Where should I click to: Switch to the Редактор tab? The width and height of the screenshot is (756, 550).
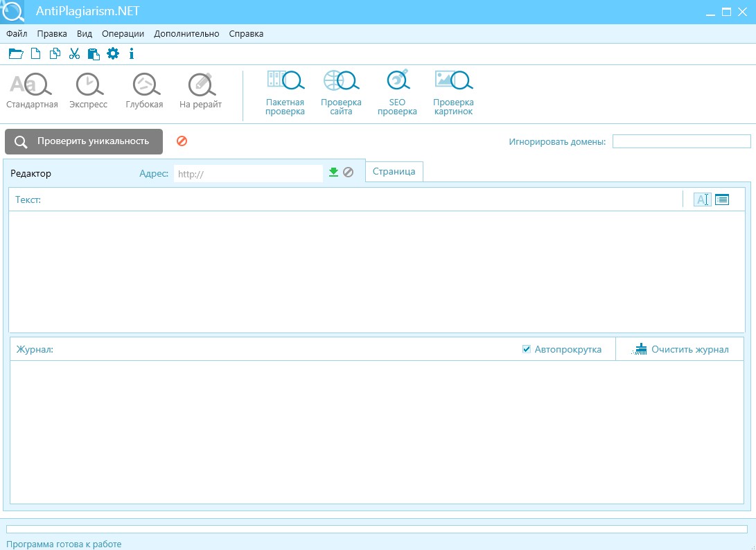31,174
